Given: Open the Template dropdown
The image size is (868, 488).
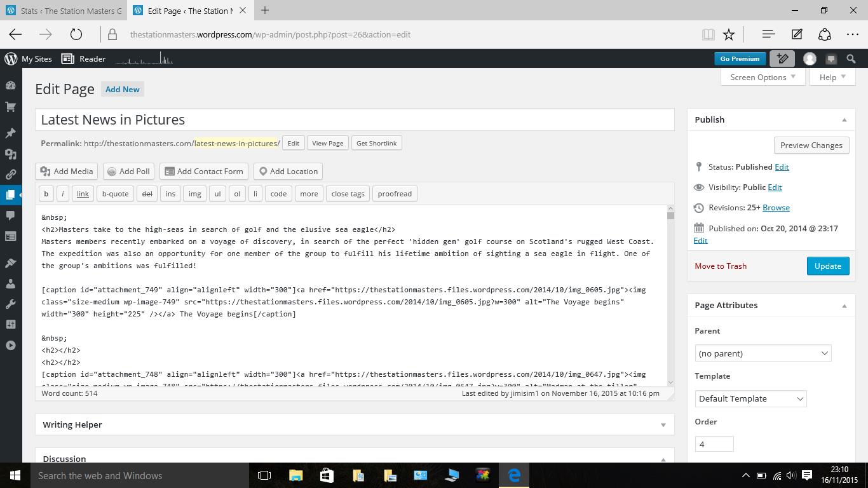Looking at the screenshot, I should coord(750,398).
